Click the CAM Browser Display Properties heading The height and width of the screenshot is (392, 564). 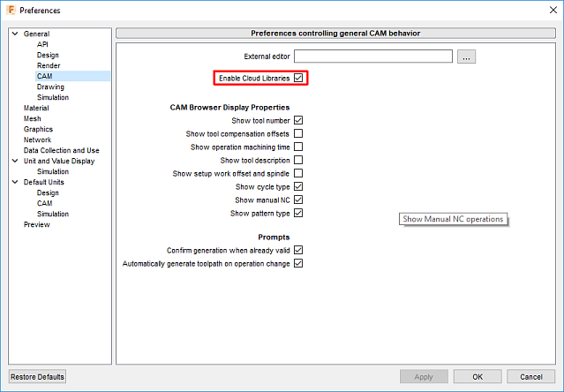(229, 107)
